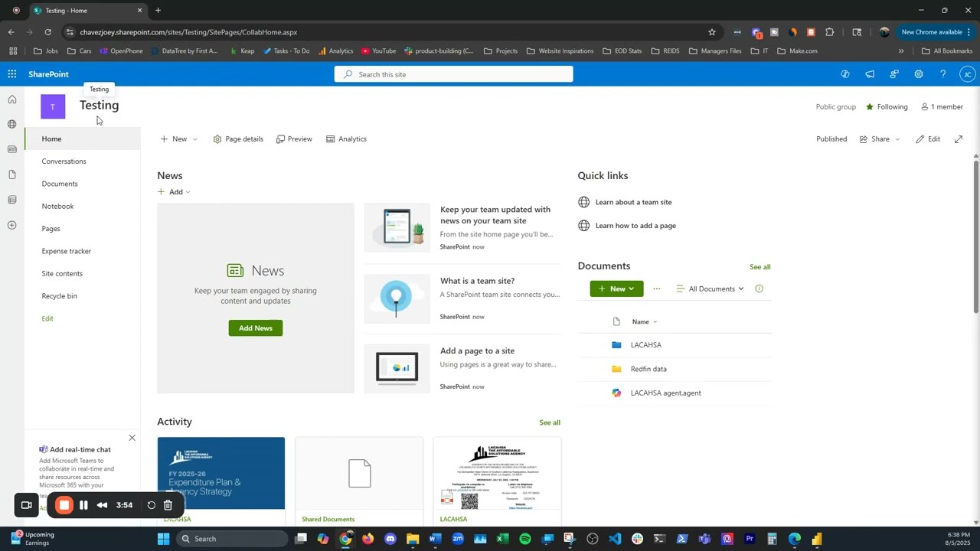This screenshot has height=551, width=980.
Task: Open the Copilot icon in the header
Action: pos(845,74)
